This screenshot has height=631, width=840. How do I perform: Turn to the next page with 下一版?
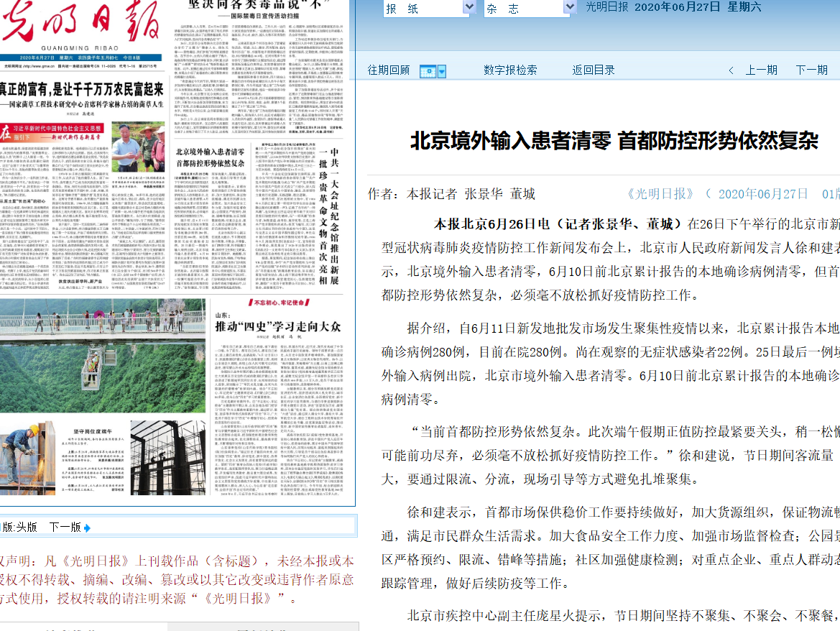coord(70,527)
